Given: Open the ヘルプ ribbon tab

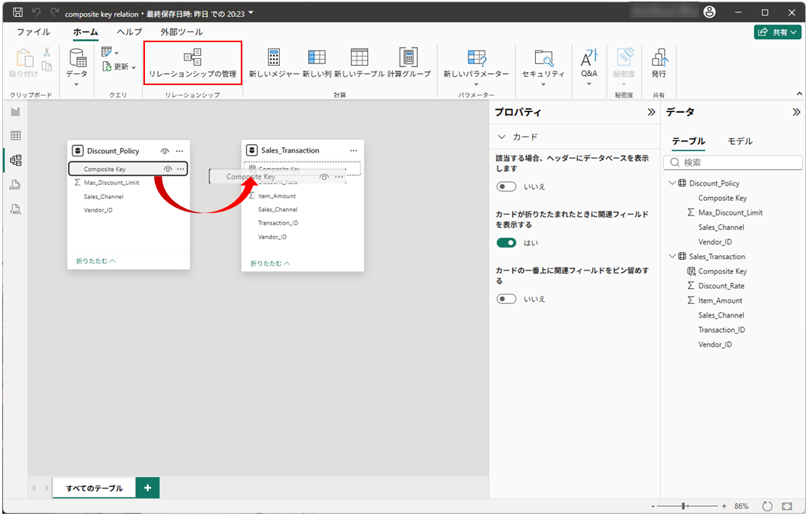Looking at the screenshot, I should click(x=129, y=32).
